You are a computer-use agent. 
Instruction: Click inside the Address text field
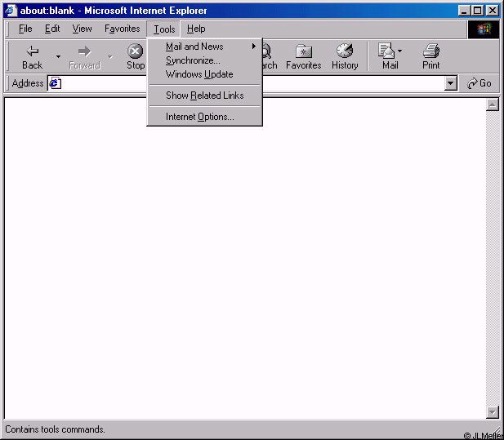[x=245, y=83]
